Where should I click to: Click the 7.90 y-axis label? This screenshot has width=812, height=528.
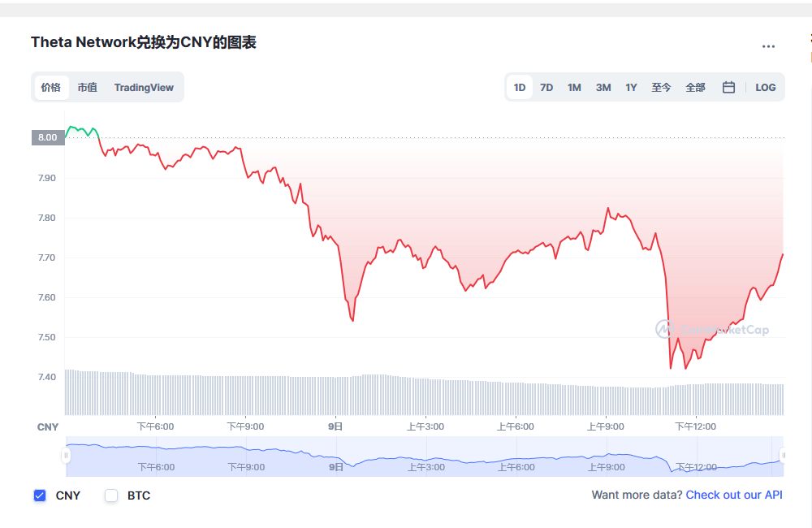46,178
